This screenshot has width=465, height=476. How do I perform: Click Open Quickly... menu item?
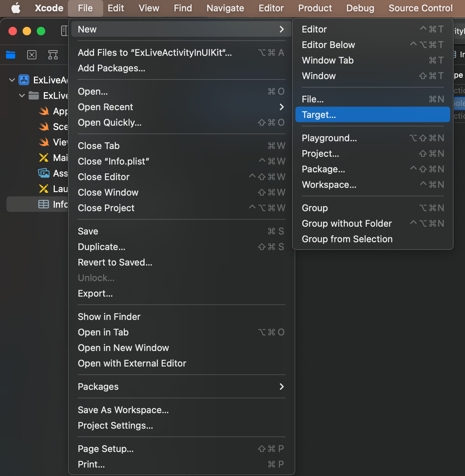(181, 123)
